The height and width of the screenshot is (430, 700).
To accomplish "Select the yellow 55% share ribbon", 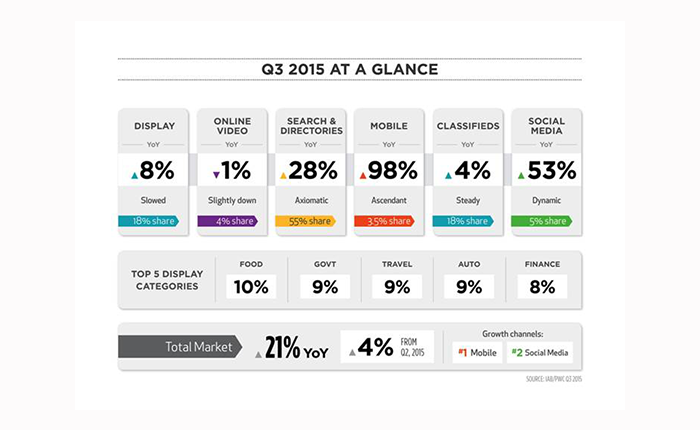I will pos(306,221).
